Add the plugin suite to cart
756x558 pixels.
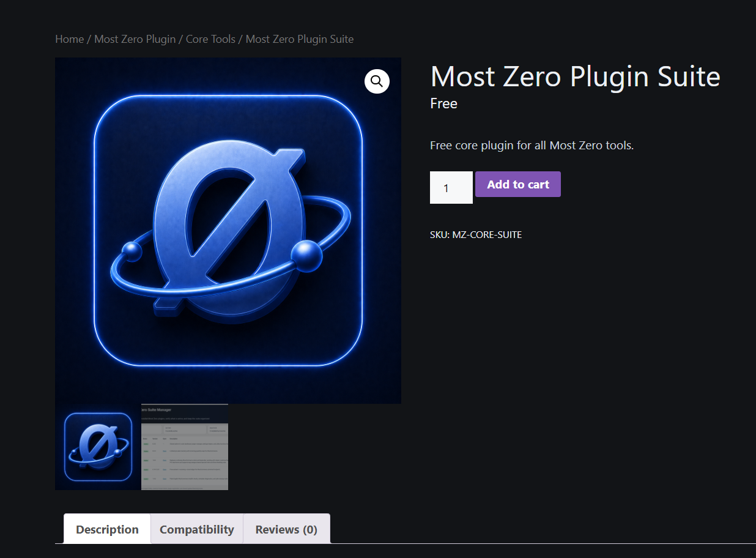pyautogui.click(x=518, y=184)
